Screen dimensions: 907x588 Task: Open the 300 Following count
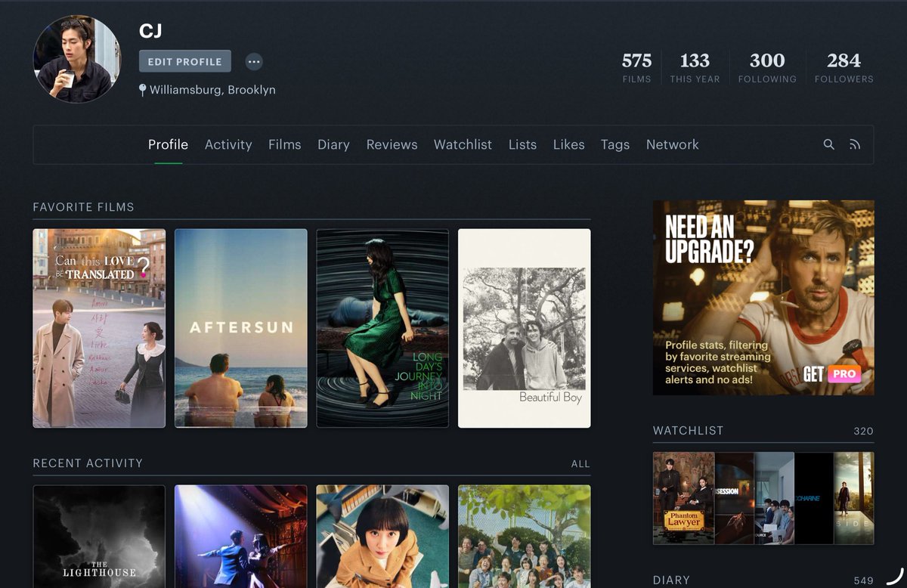767,67
